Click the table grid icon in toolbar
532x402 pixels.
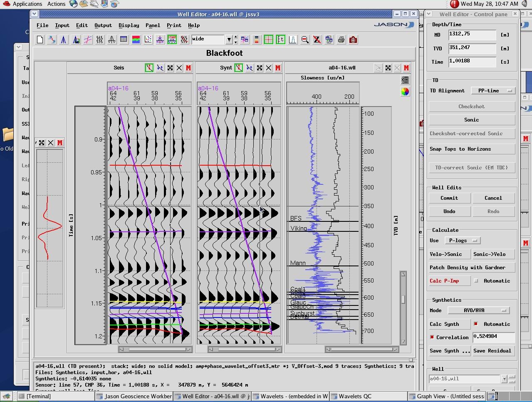click(x=124, y=40)
